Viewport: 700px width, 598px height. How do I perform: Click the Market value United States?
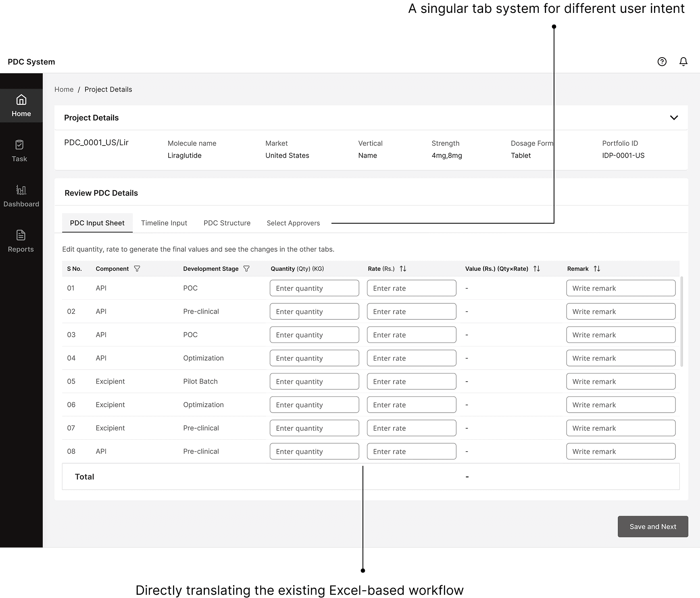pyautogui.click(x=287, y=156)
